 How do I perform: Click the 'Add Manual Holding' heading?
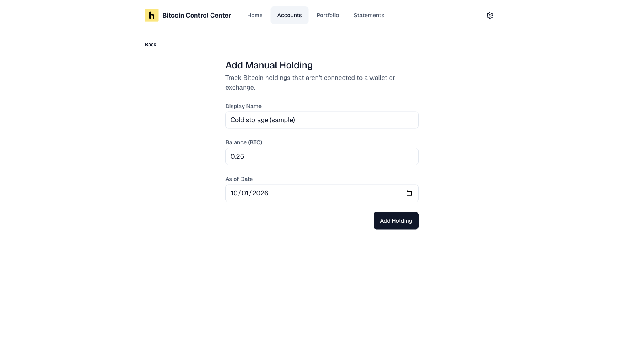pos(269,65)
